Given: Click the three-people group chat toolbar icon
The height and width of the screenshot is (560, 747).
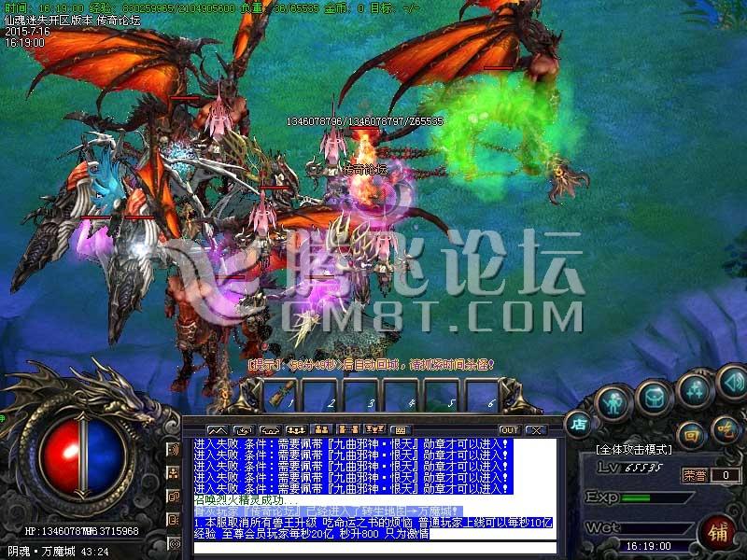Looking at the screenshot, I should 295,430.
